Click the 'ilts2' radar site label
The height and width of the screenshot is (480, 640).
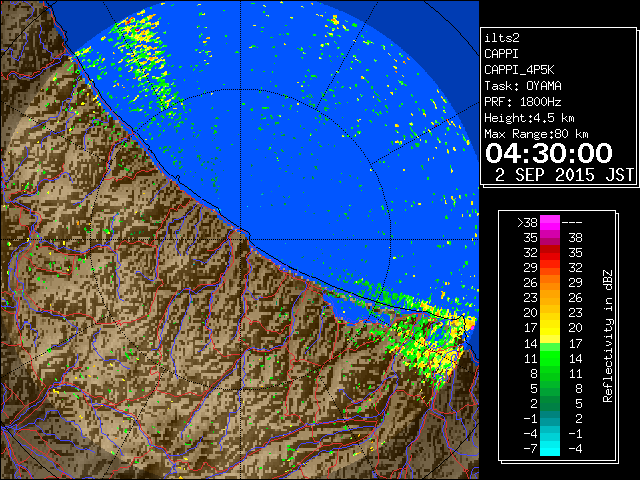(x=502, y=38)
